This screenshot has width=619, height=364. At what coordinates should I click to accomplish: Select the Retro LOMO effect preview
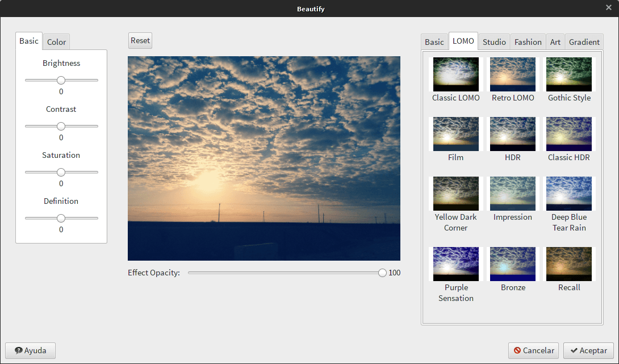click(512, 74)
